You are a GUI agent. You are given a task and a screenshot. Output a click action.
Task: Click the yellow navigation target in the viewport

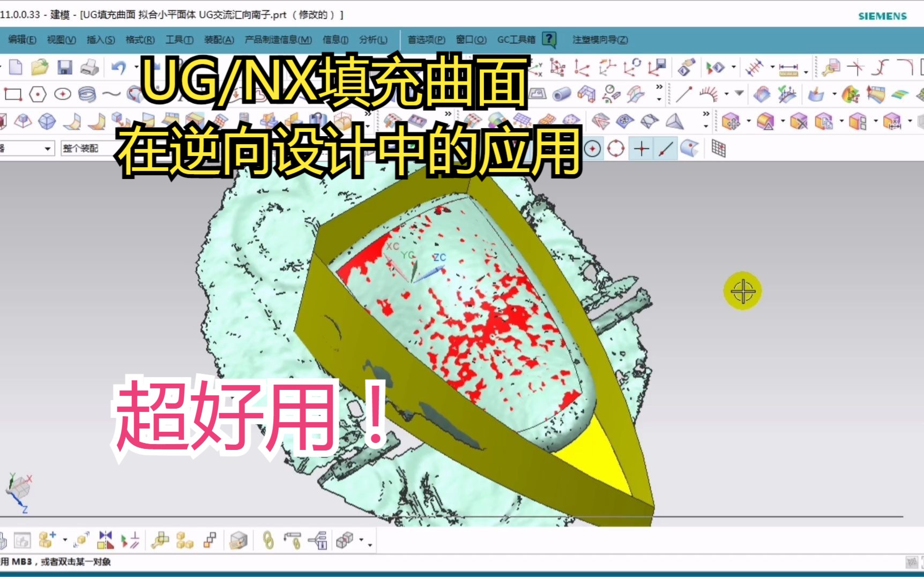[x=743, y=291]
